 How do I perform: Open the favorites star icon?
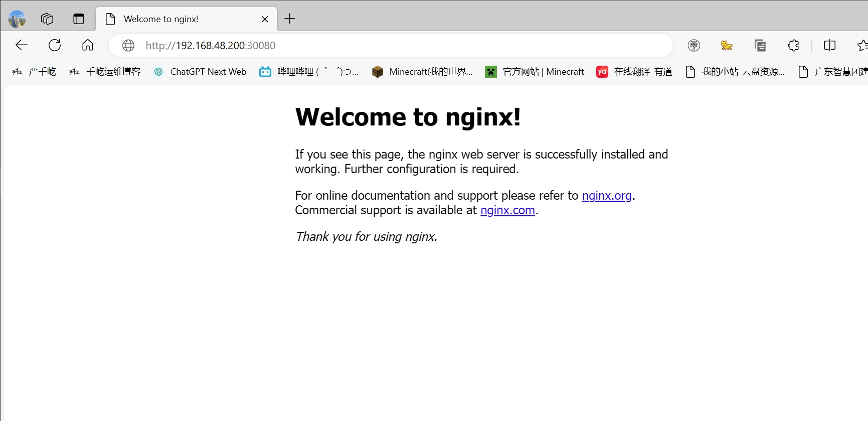[862, 46]
